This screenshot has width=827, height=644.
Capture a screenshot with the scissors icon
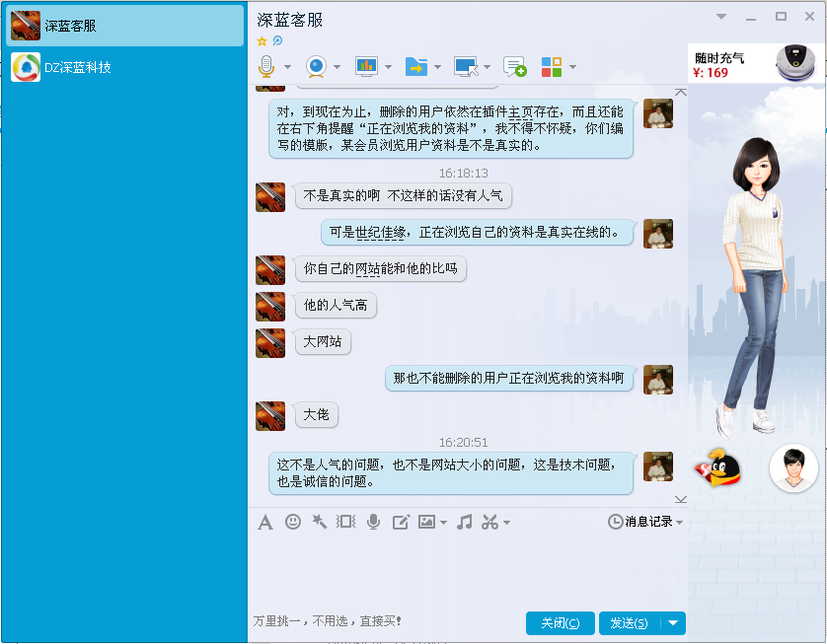point(490,523)
